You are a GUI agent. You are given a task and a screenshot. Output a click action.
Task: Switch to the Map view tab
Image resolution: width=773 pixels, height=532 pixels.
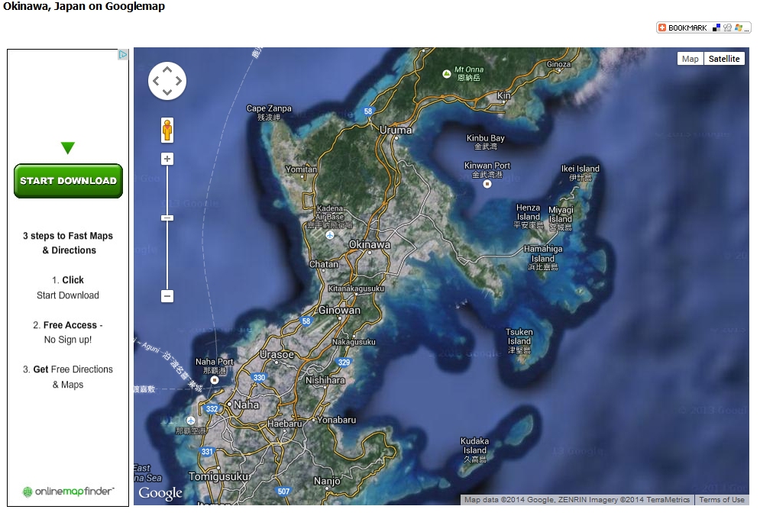tap(691, 59)
